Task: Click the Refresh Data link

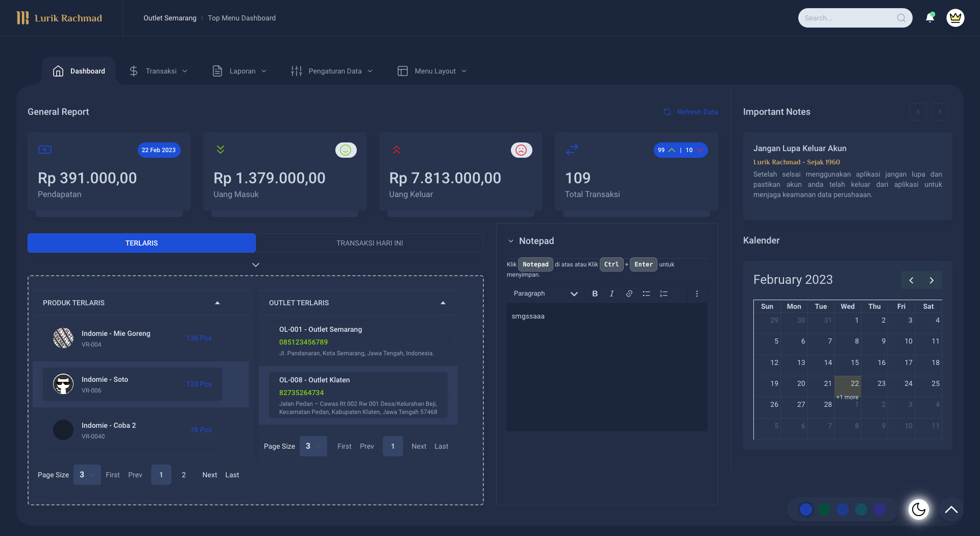Action: point(697,112)
